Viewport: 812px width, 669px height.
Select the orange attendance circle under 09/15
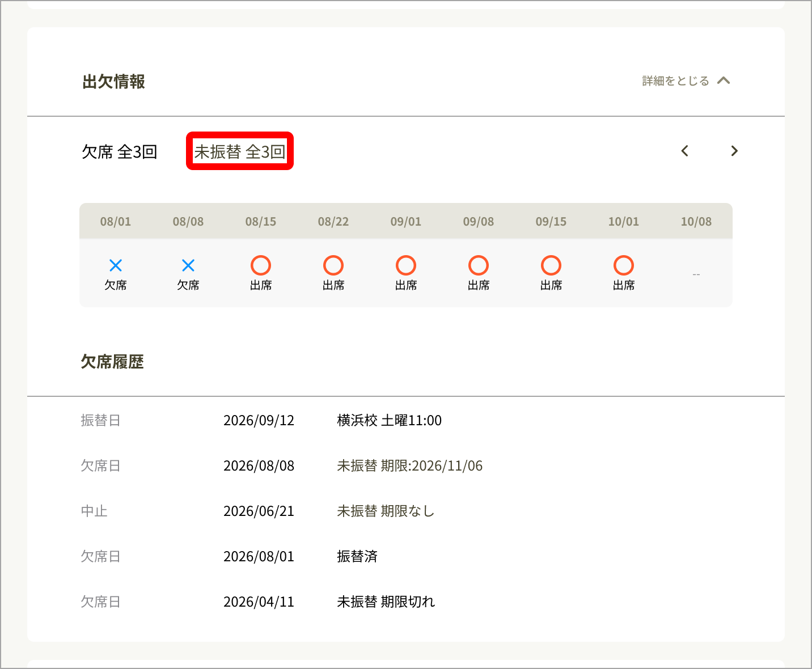coord(551,265)
